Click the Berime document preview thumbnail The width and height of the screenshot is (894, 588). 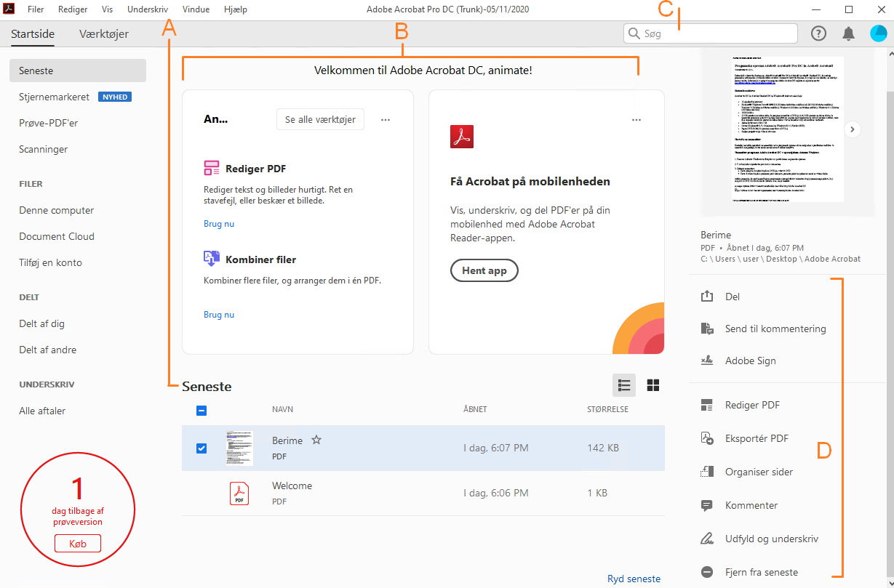click(788, 129)
